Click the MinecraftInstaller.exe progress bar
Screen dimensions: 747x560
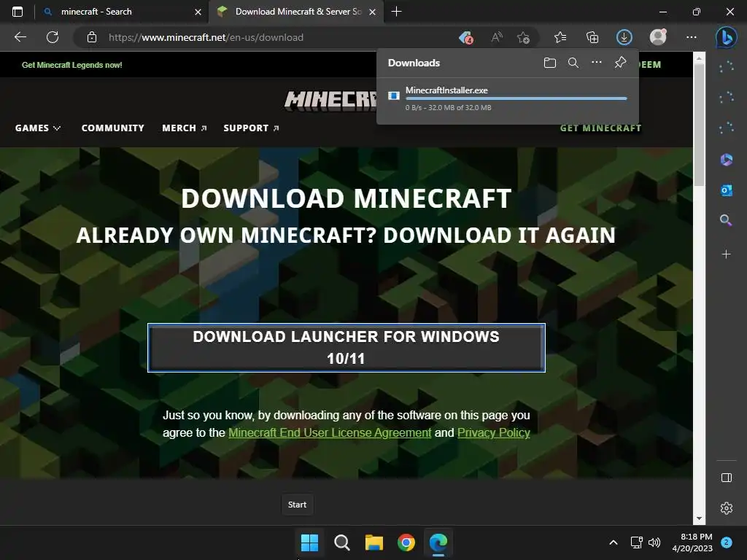[516, 98]
